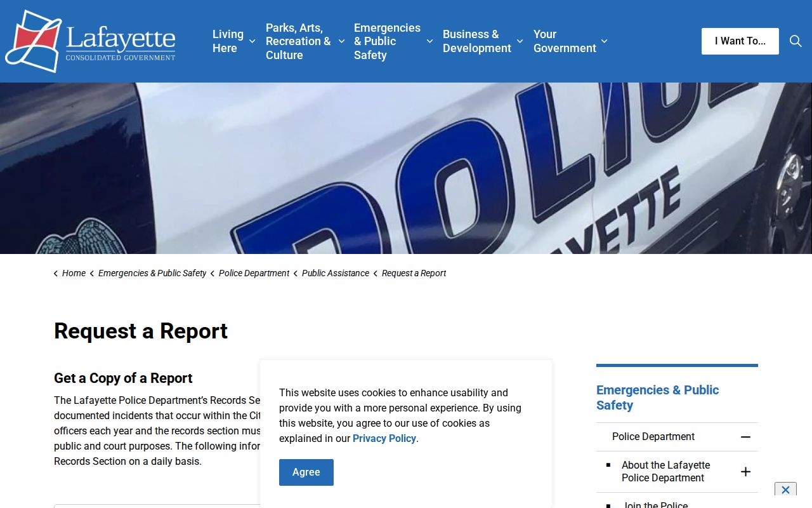Open the site search magnifier icon
The image size is (812, 508).
pos(796,41)
